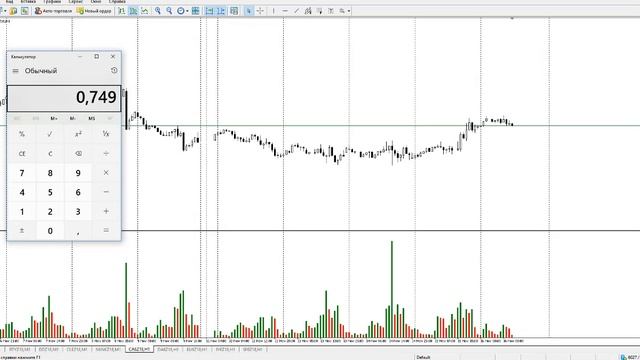Open the arrows objects dropdown
640x360 pixels.
344,11
